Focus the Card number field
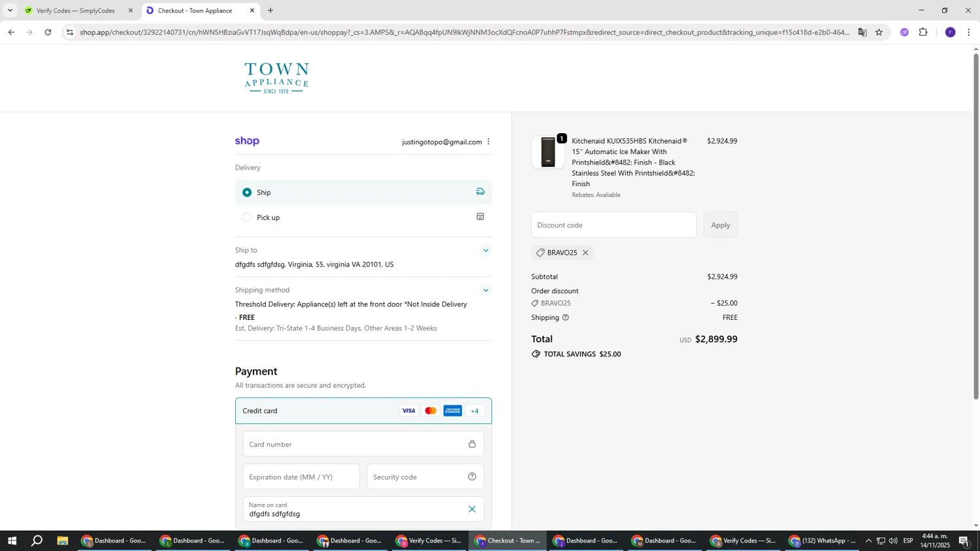 [x=363, y=444]
